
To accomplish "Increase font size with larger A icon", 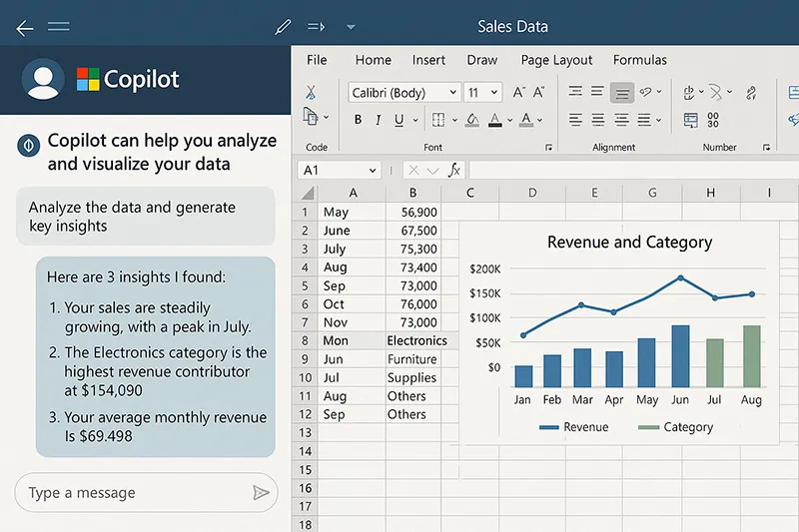I will coord(518,92).
